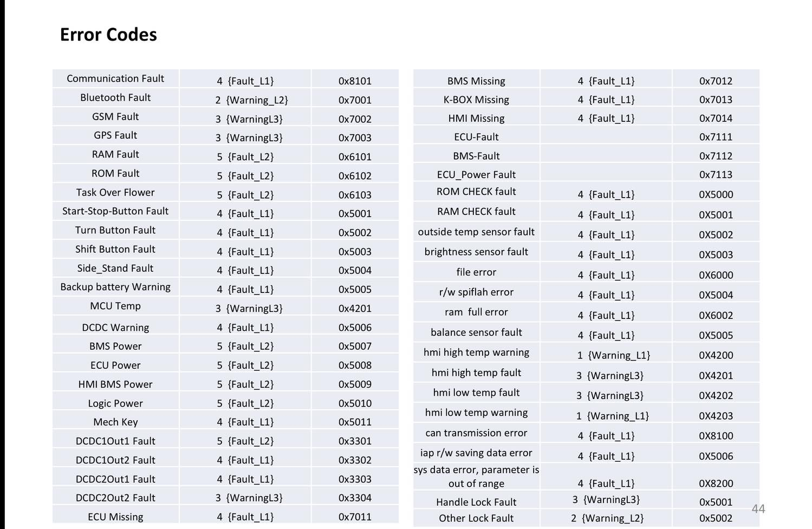
Task: Select the ECU_Power Fault label
Action: point(476,175)
